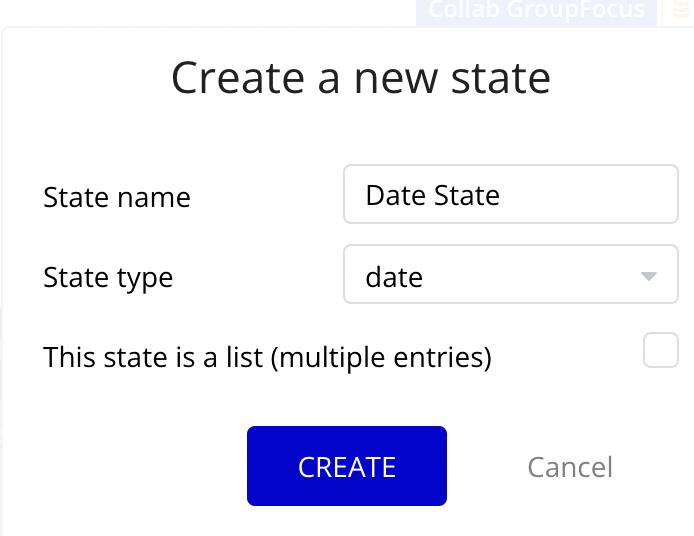The image size is (694, 536).
Task: Click the State type dropdown arrow
Action: click(648, 276)
